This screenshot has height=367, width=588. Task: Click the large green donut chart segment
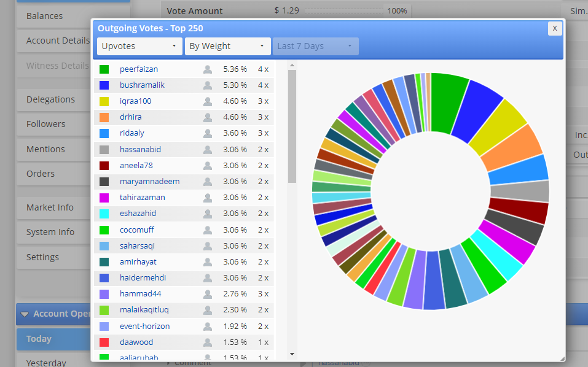449,102
